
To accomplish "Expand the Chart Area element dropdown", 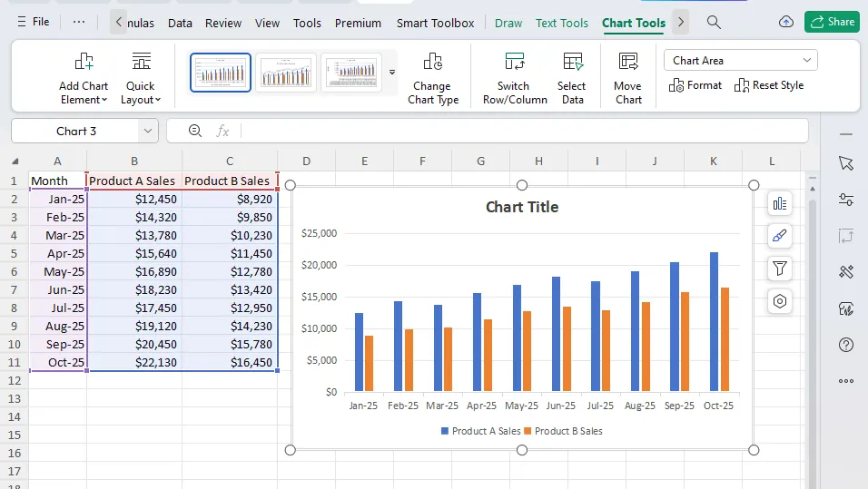I will pos(806,61).
